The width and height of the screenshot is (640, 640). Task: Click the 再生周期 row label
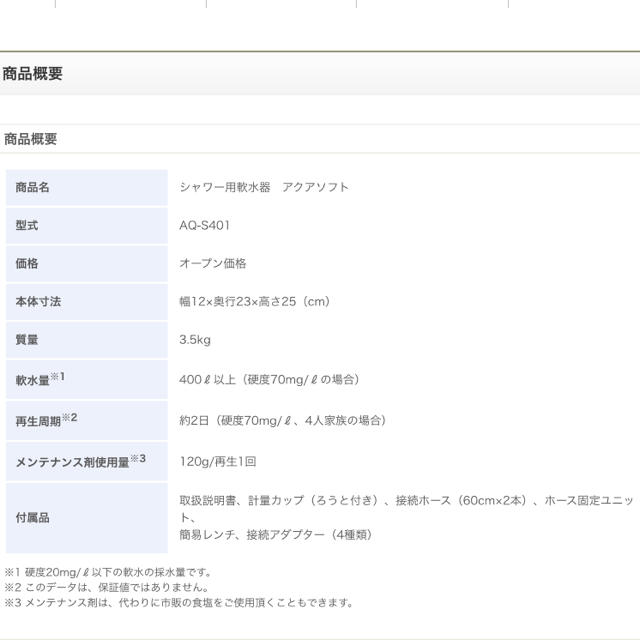tap(46, 420)
